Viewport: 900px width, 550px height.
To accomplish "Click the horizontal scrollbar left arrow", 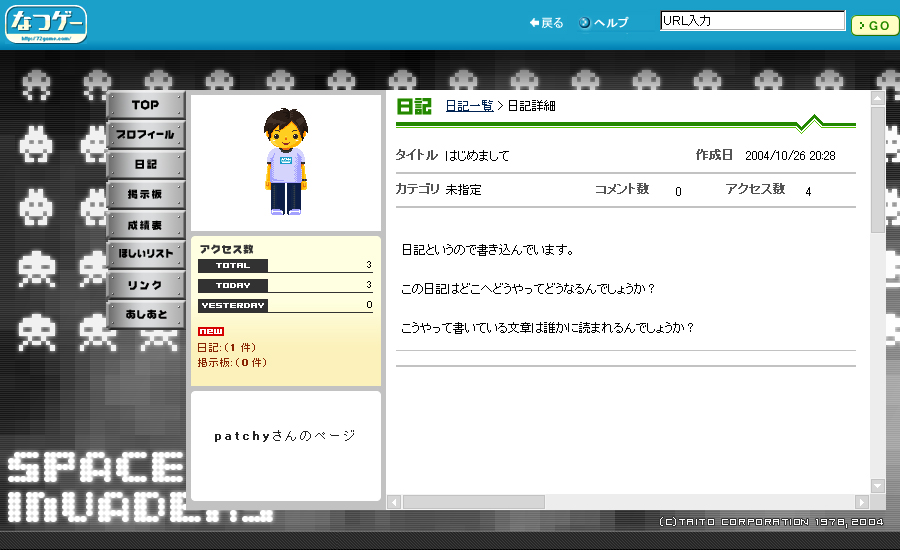I will click(x=394, y=502).
